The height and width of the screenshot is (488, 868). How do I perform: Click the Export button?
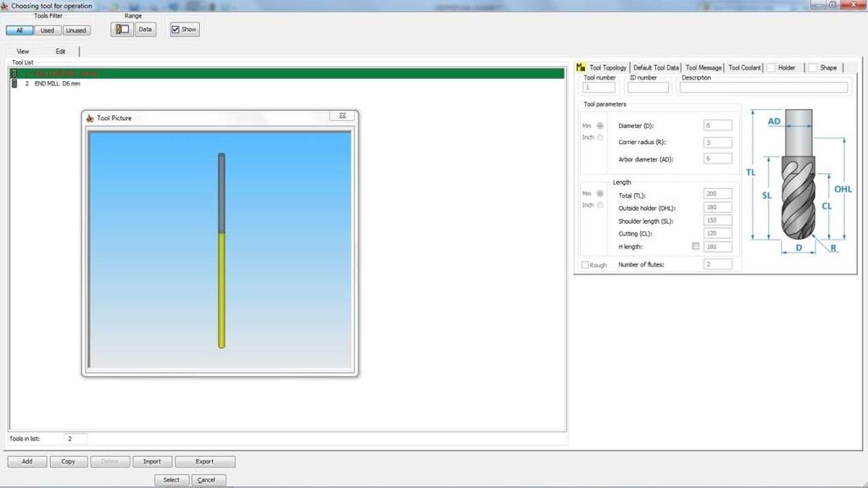coord(205,462)
